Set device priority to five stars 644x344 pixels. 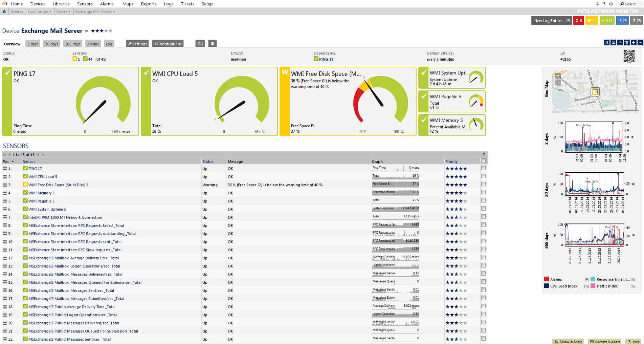tap(110, 31)
